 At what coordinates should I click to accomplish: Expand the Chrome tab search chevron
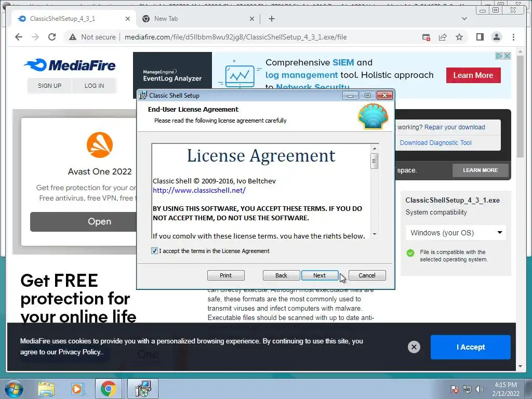pyautogui.click(x=464, y=19)
